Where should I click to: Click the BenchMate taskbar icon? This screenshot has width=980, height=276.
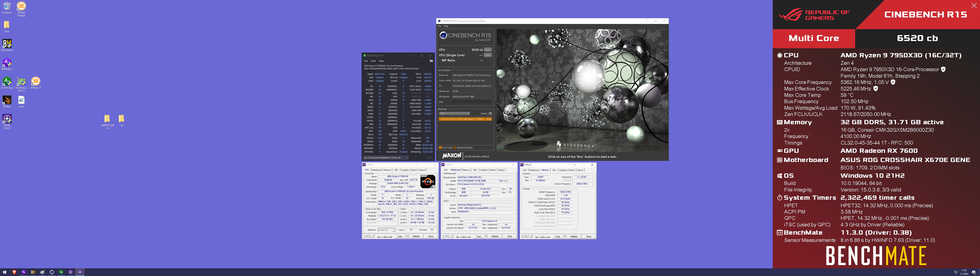pyautogui.click(x=33, y=272)
